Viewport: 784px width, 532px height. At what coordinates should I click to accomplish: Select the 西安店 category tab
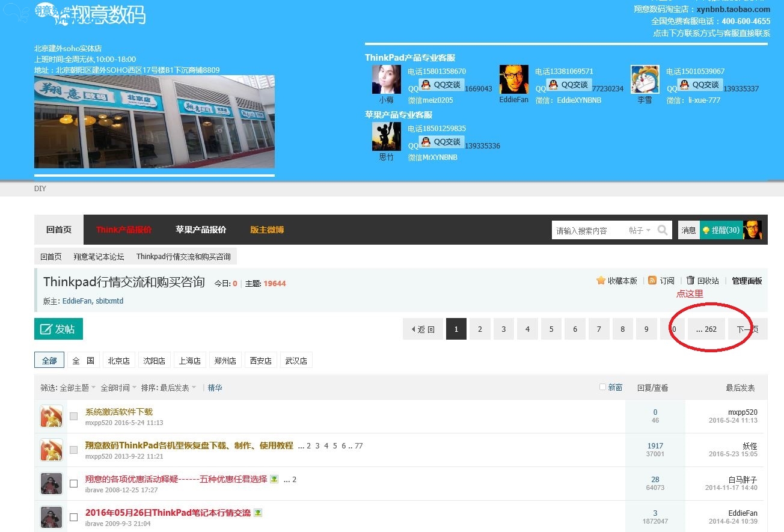[x=260, y=361]
